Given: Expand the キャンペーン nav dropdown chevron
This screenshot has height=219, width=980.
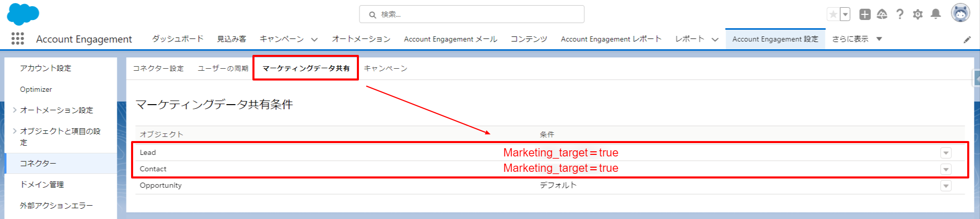Looking at the screenshot, I should [314, 39].
